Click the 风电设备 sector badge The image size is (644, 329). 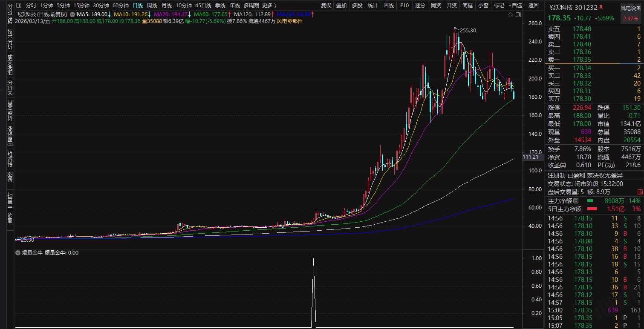(x=631, y=8)
